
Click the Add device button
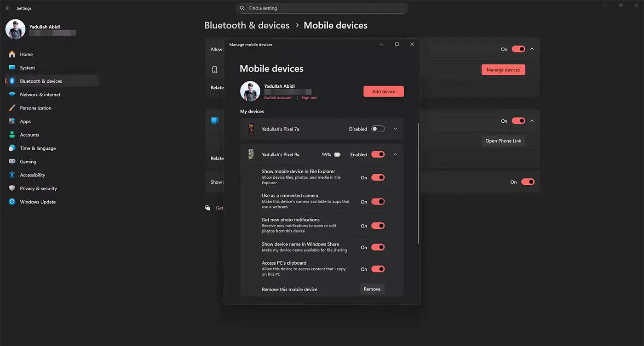[383, 91]
